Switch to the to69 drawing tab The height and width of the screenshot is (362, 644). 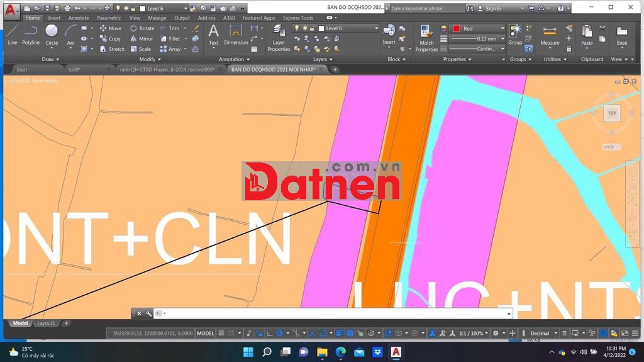point(75,69)
